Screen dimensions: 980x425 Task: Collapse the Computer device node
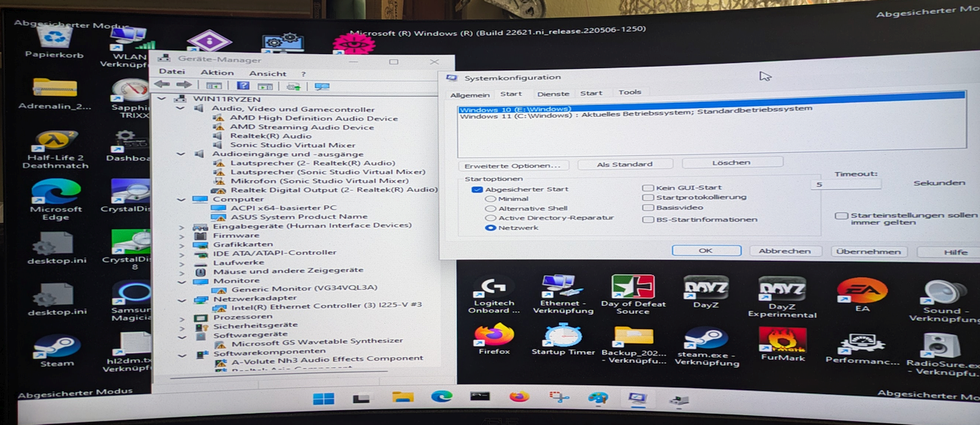(181, 199)
